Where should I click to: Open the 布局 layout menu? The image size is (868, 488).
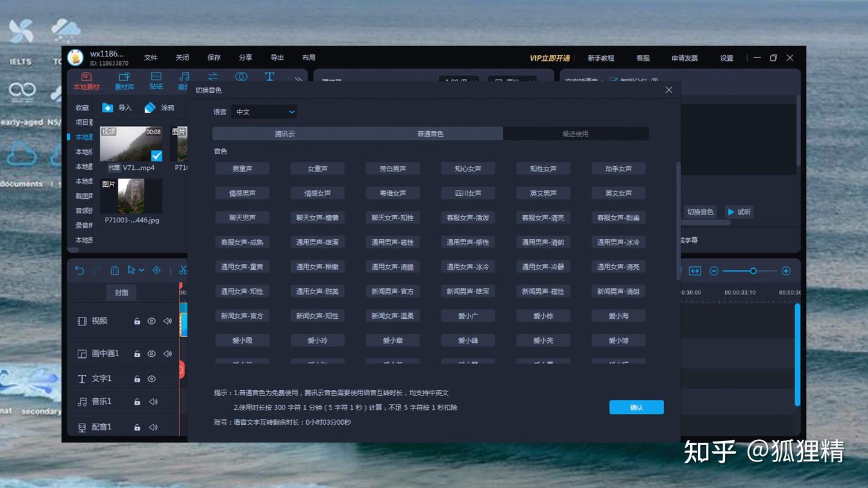point(309,58)
